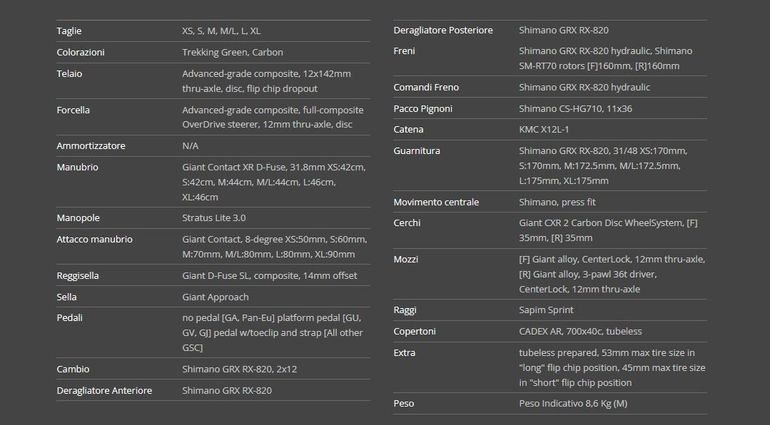Click the Cambio row label
Screen dimensions: 770x425
pyautogui.click(x=73, y=369)
